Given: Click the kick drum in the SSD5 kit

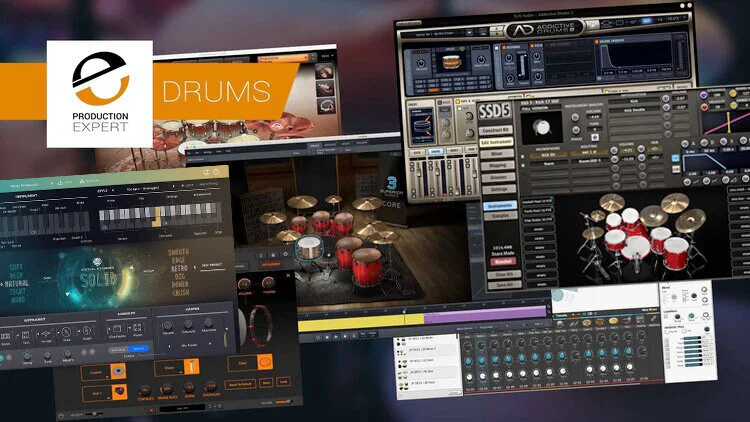Looking at the screenshot, I should point(636,248).
